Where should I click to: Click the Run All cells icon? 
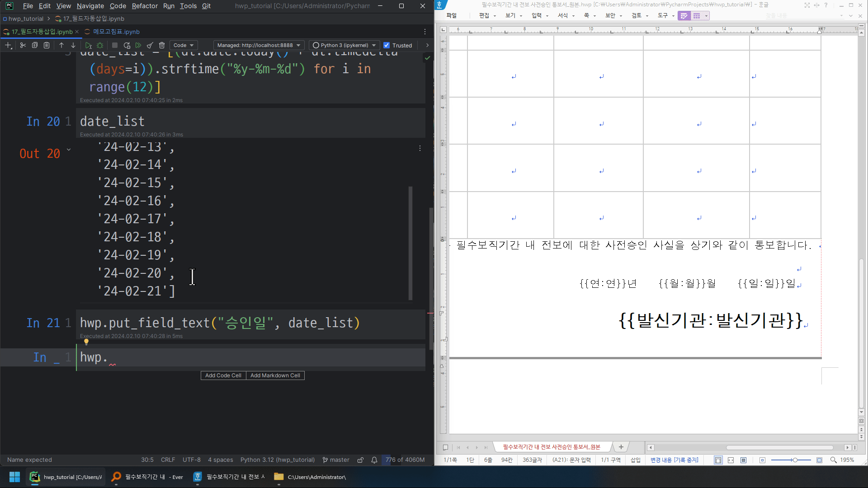138,45
